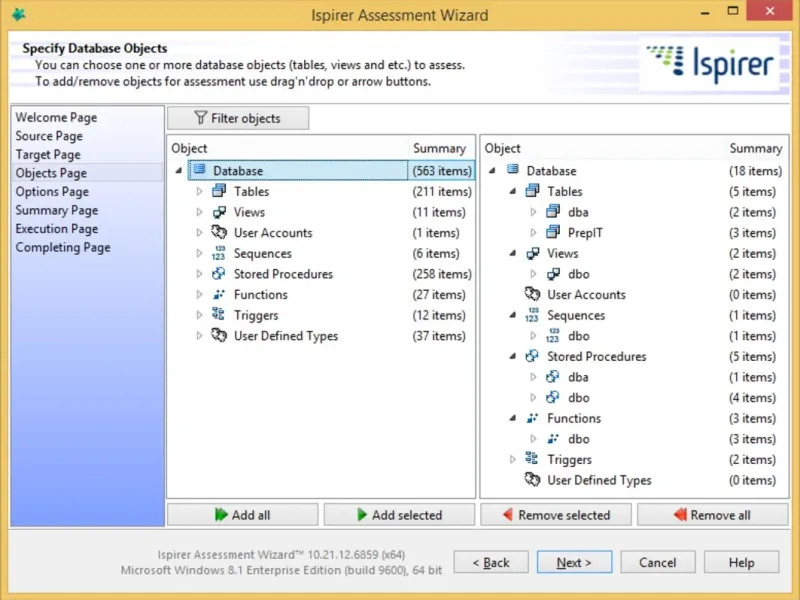Click the Functions icon in the left tree
This screenshot has width=800, height=600.
[x=219, y=294]
